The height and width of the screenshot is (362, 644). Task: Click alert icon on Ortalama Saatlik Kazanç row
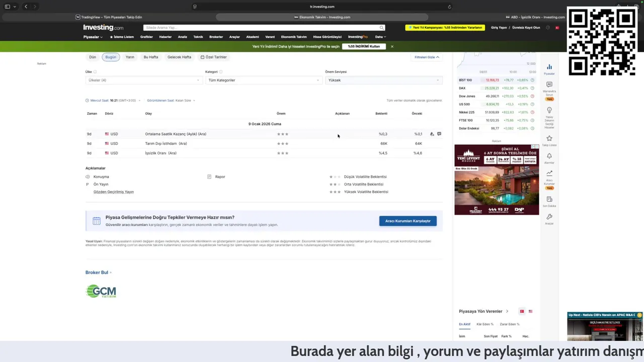(432, 134)
